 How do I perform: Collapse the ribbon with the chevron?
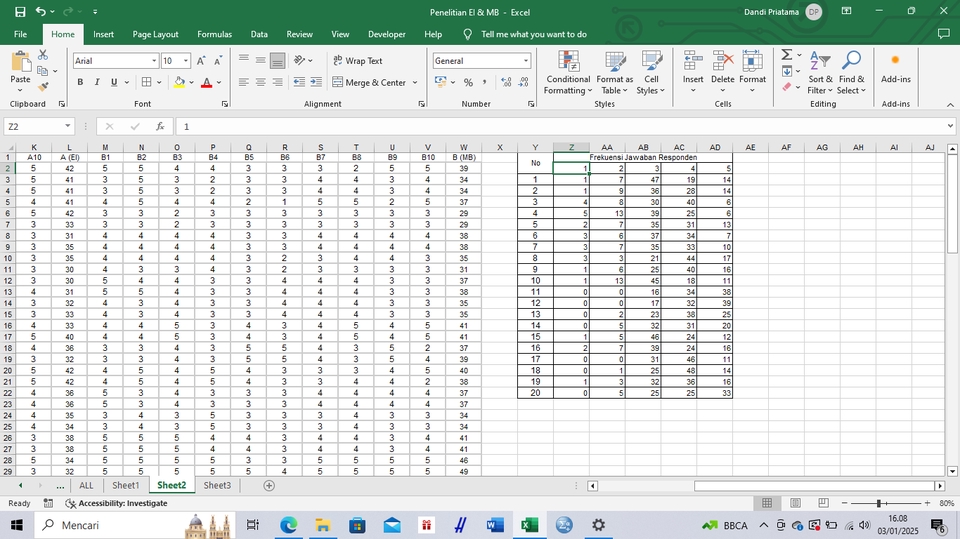click(x=950, y=105)
